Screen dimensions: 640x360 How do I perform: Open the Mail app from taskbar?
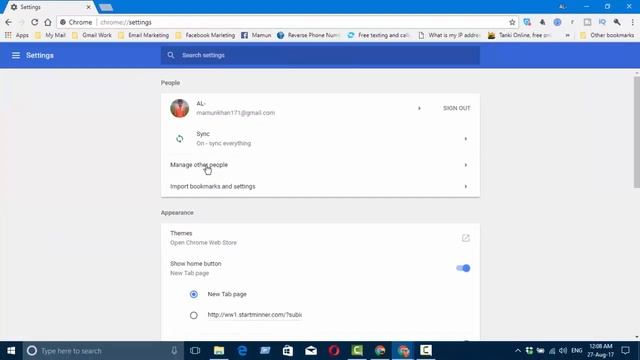pos(311,351)
